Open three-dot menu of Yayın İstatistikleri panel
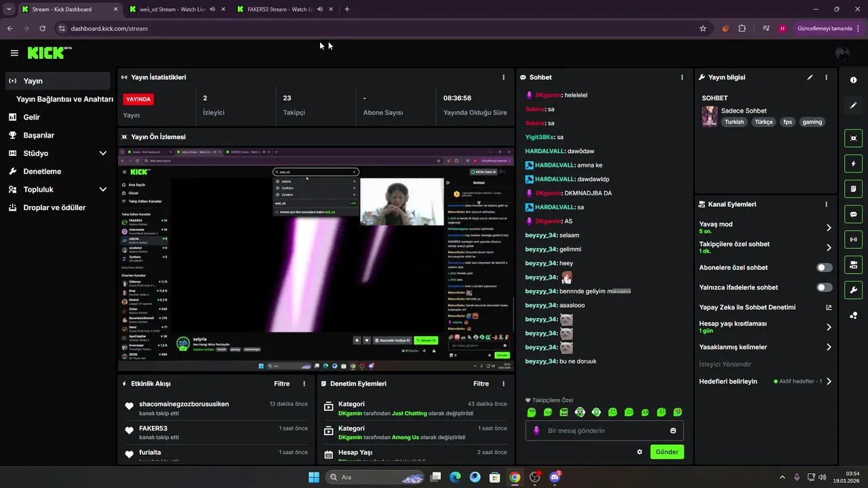868x488 pixels. click(x=503, y=77)
